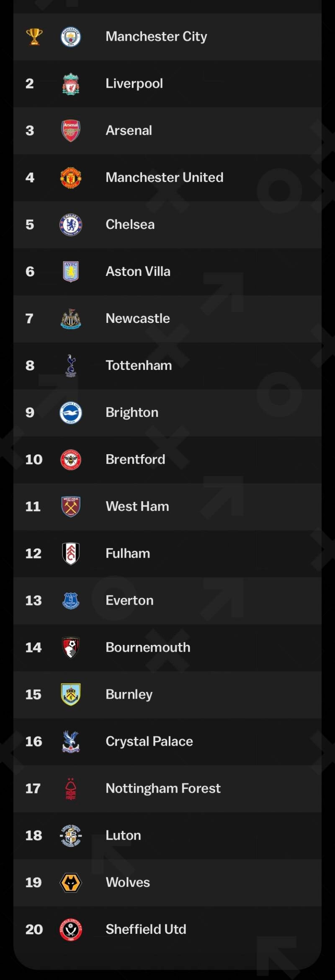The image size is (335, 980).
Task: Open the Everton team name
Action: [x=129, y=600]
